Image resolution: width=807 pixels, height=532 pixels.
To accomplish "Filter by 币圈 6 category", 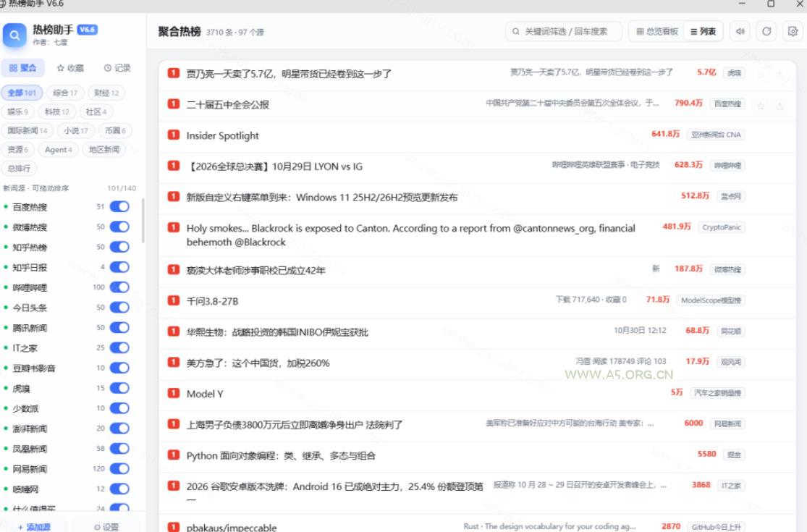I will pos(115,131).
